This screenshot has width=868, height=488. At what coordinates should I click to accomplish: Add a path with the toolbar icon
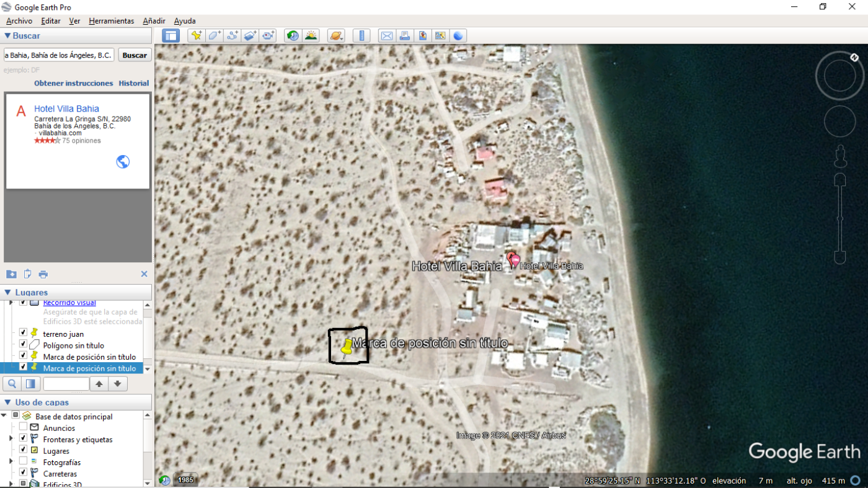coord(232,35)
